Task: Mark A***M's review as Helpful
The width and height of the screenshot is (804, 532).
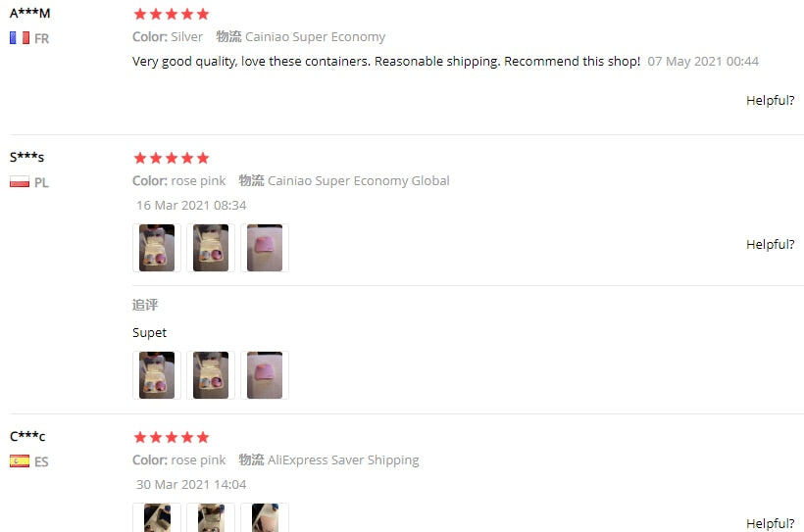Action: 770,100
